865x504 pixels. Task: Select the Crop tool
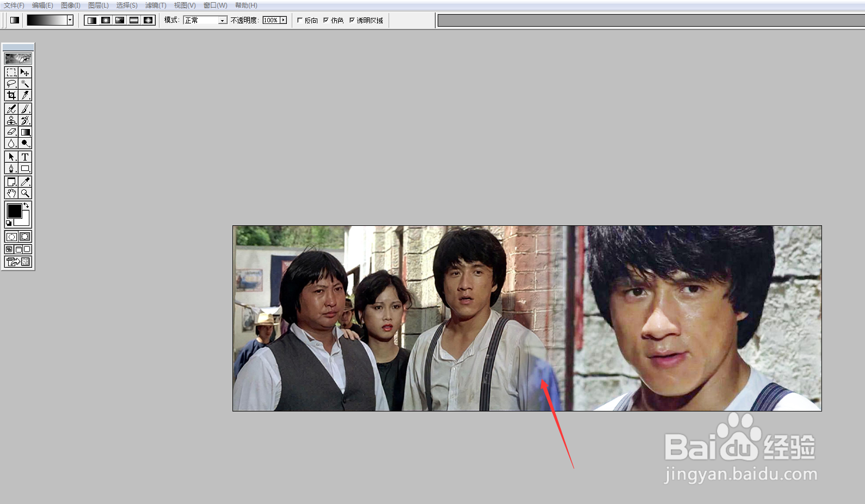(x=11, y=95)
